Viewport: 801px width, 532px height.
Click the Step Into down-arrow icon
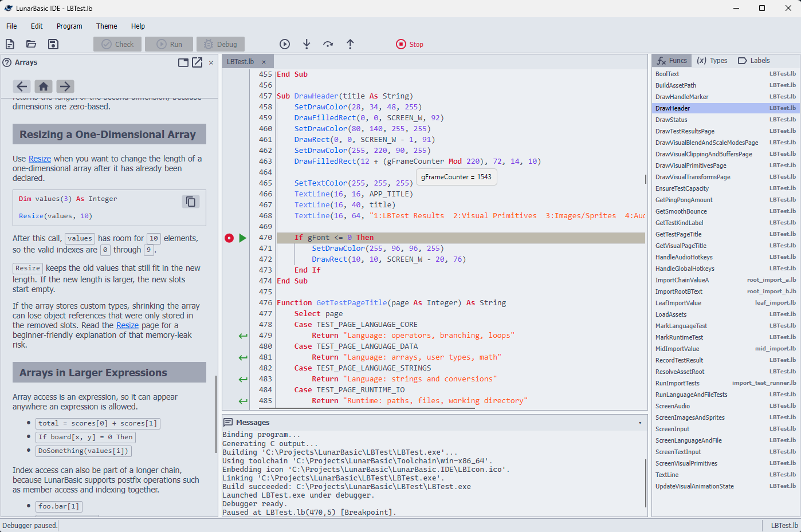click(x=307, y=44)
